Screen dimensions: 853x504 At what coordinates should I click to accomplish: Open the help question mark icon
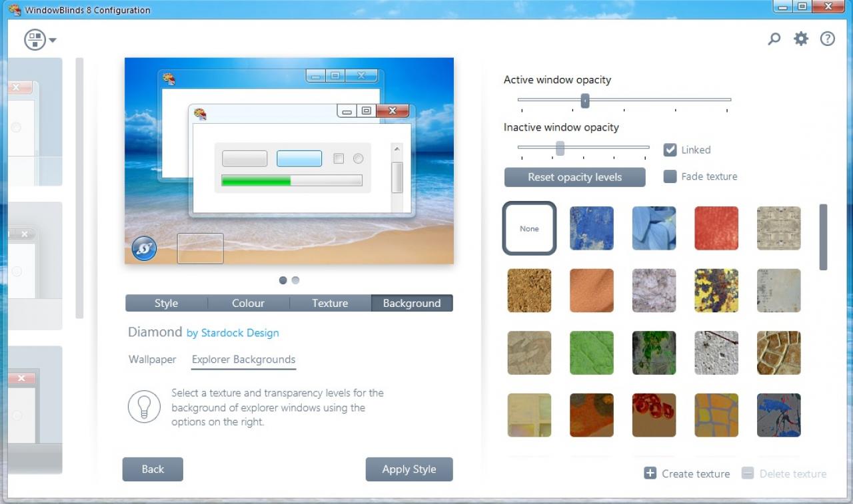(x=828, y=39)
